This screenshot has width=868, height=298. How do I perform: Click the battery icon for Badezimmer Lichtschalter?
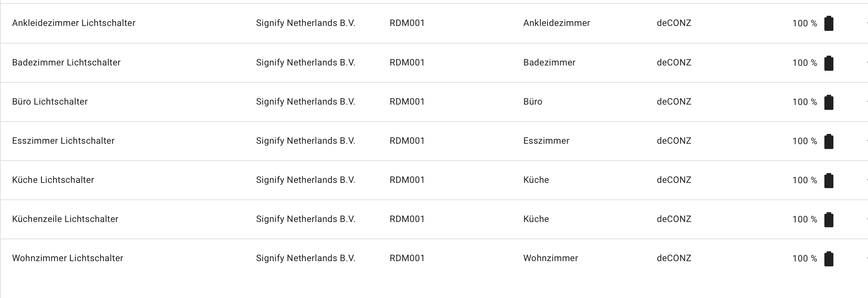coord(829,63)
